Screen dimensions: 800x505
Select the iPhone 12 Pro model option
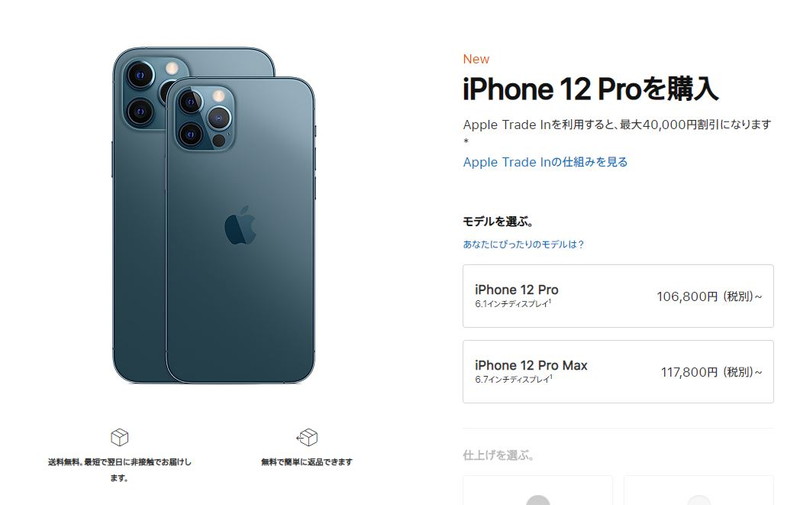click(618, 296)
